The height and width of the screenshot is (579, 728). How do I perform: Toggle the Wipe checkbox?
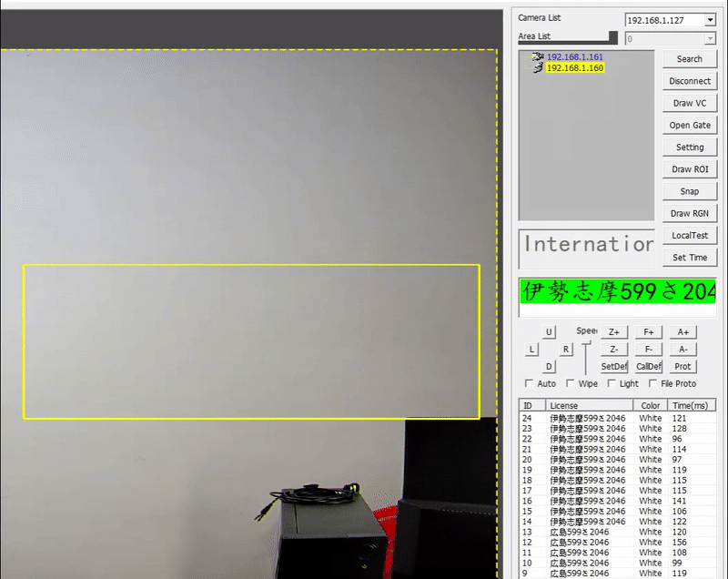tap(571, 383)
